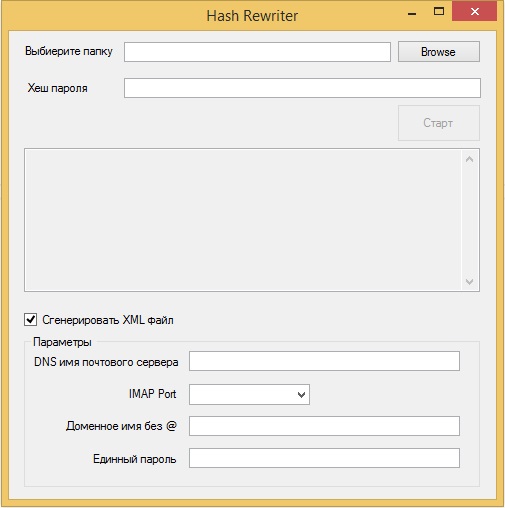The image size is (505, 508).
Task: Click the Browse button
Action: pos(439,52)
